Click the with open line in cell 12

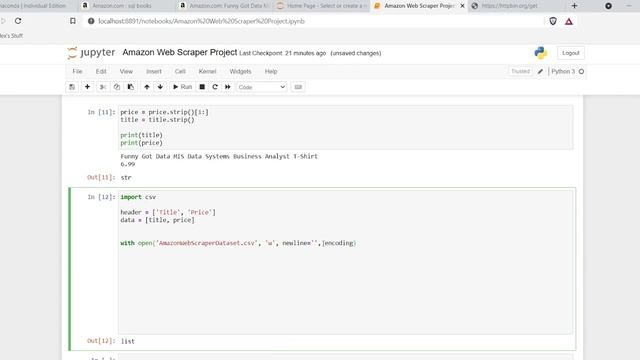(x=238, y=243)
